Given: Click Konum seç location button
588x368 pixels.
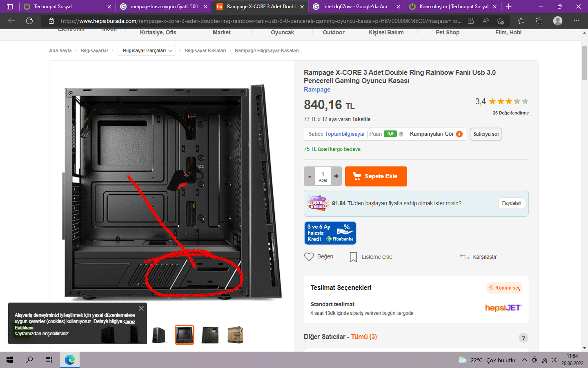Looking at the screenshot, I should pyautogui.click(x=505, y=288).
